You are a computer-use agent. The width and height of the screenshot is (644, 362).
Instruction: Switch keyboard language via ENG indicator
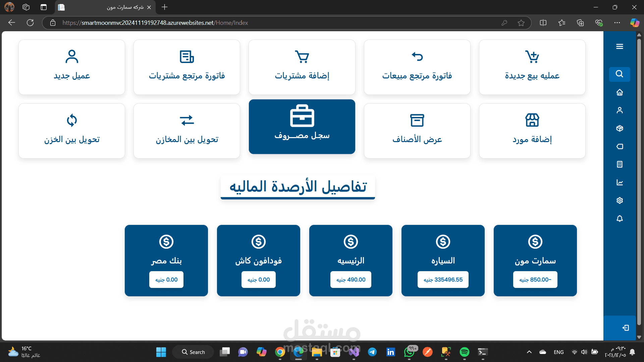(x=558, y=352)
